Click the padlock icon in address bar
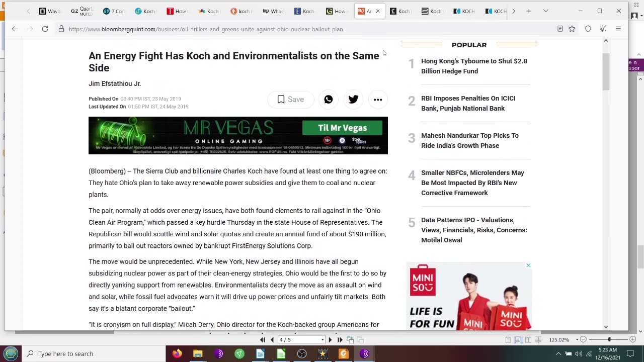Screen dimensions: 644x362 tap(61, 29)
